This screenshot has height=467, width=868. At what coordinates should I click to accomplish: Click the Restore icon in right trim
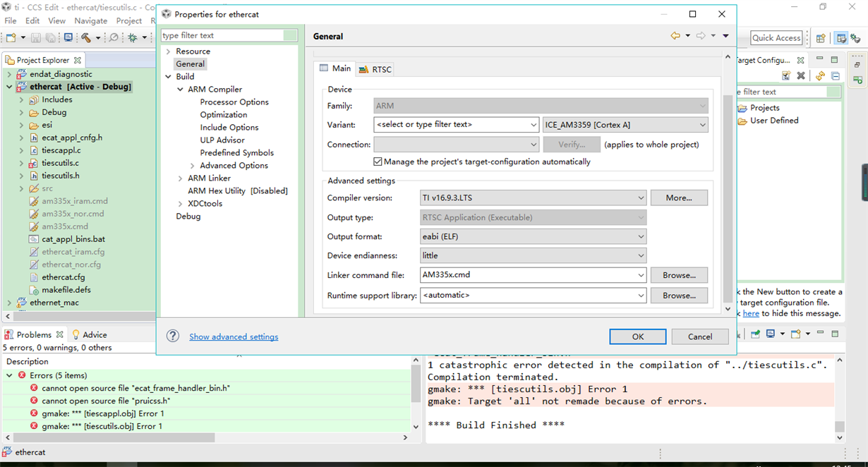click(857, 64)
